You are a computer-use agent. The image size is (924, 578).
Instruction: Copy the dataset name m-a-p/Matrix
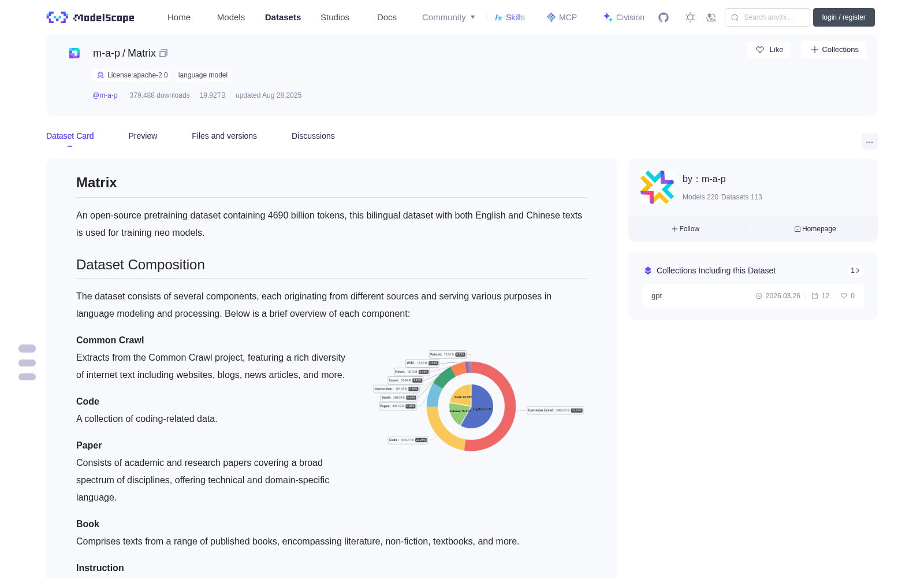tap(163, 53)
